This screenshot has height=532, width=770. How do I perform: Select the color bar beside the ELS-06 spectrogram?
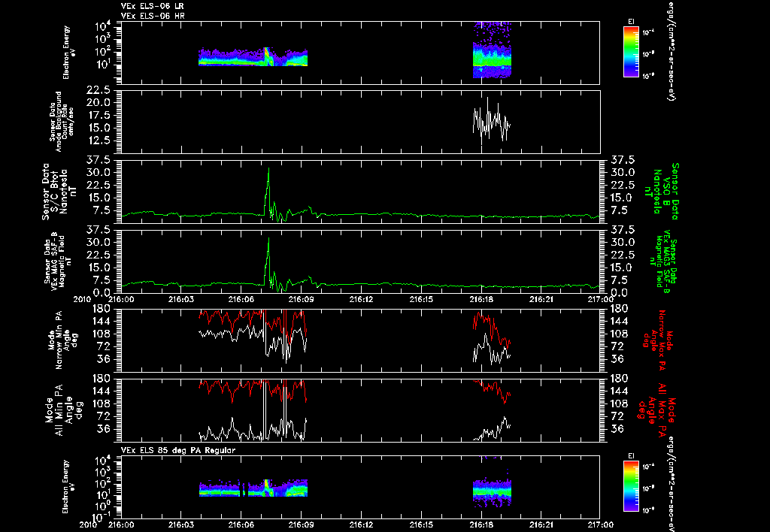click(x=631, y=52)
